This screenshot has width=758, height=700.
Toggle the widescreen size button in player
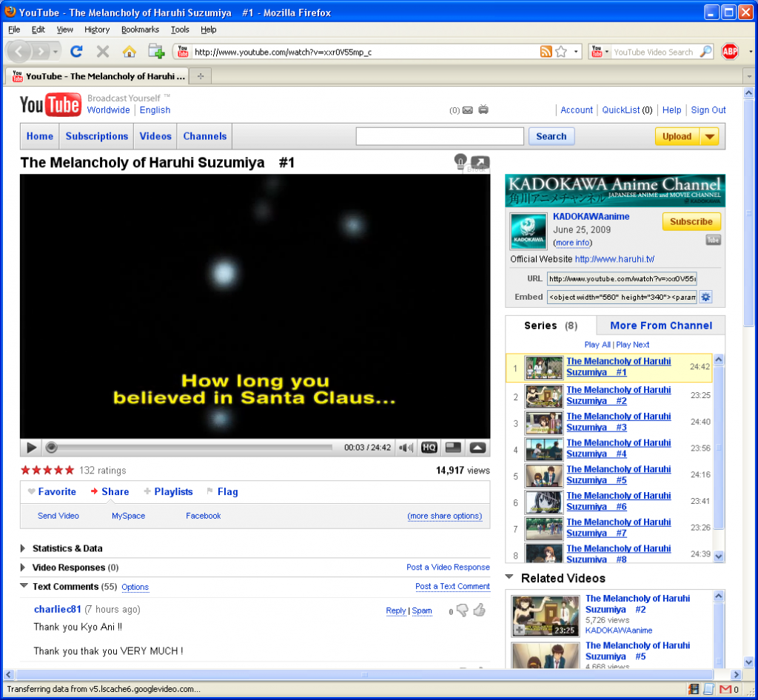(453, 448)
